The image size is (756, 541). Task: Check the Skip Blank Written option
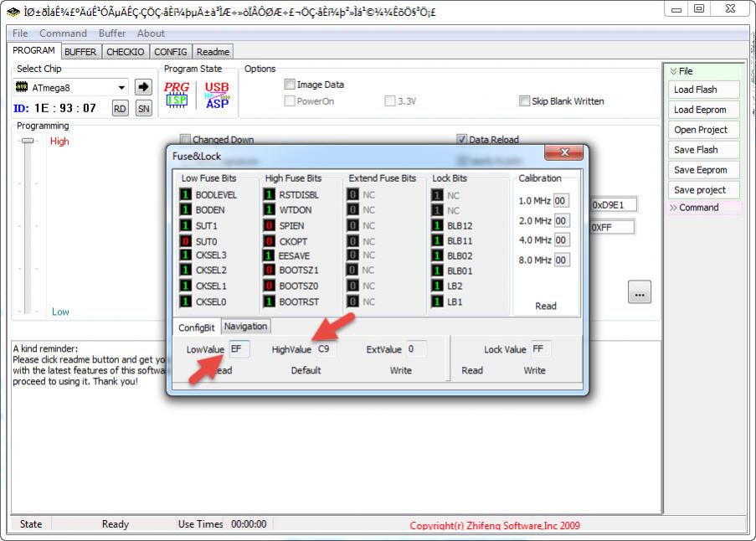click(x=525, y=101)
